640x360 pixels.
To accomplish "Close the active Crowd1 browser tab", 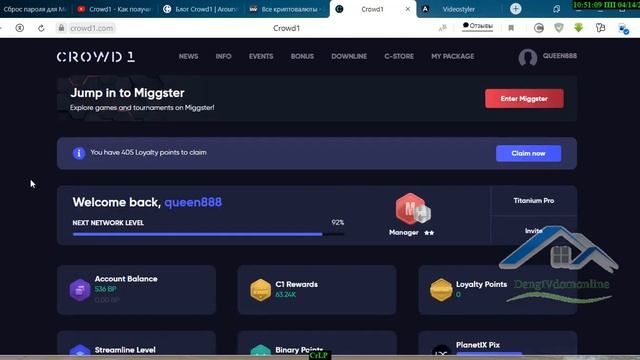I will click(407, 9).
